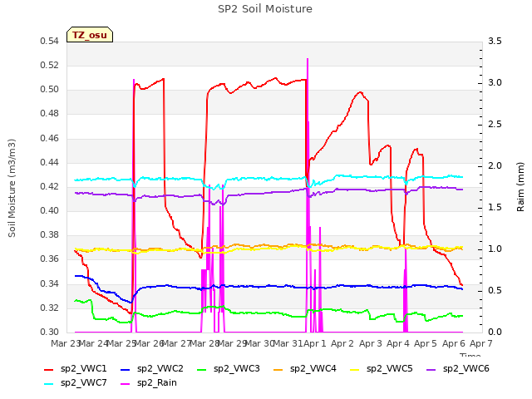Viewport: 532px width, 399px height.
Task: Click the 0.40 left axis value
Action: [50, 211]
